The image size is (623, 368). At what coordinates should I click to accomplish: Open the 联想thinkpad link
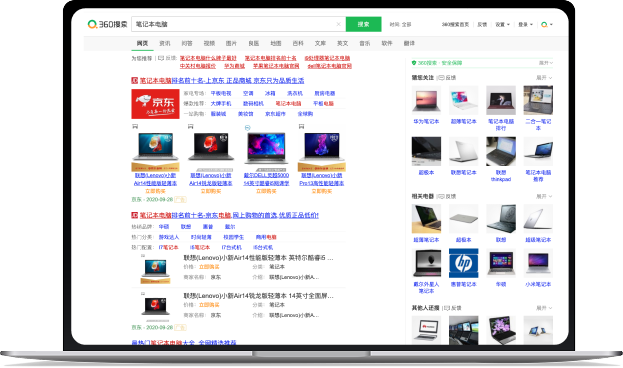[x=501, y=176]
